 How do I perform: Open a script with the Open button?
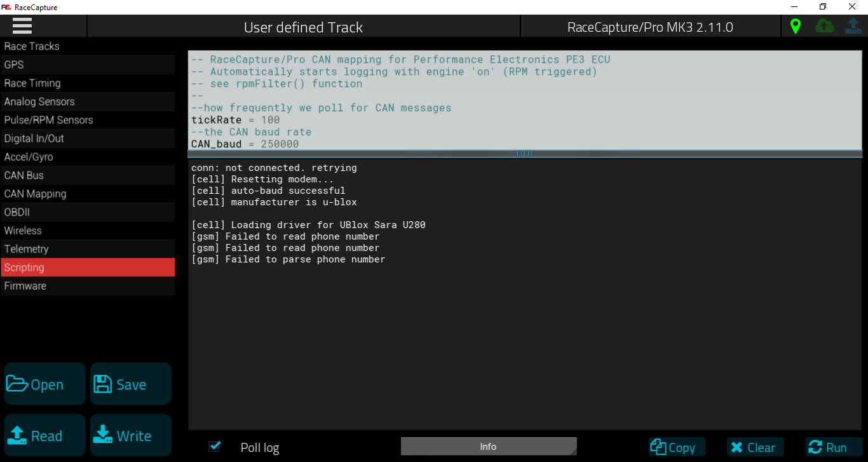pyautogui.click(x=44, y=384)
